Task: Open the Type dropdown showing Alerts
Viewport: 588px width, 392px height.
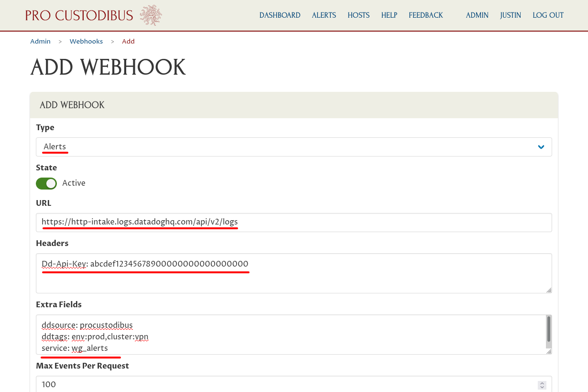Action: [x=294, y=147]
